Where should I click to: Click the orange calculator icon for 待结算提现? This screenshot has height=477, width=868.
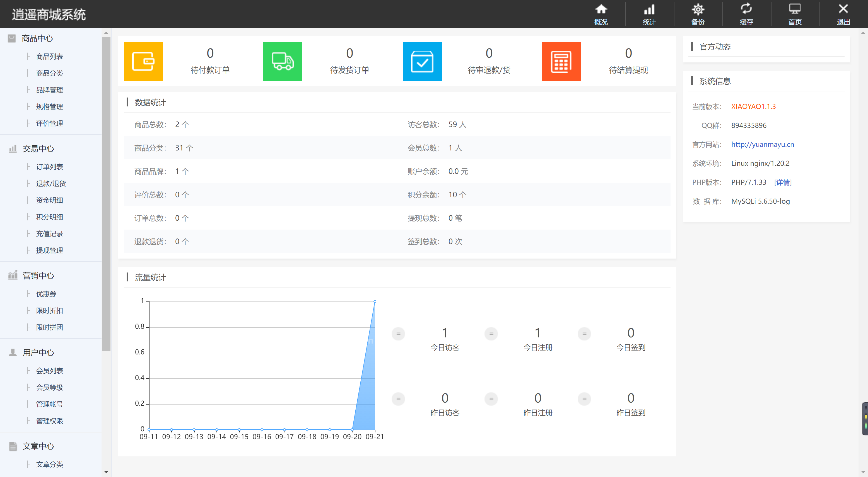pos(561,61)
